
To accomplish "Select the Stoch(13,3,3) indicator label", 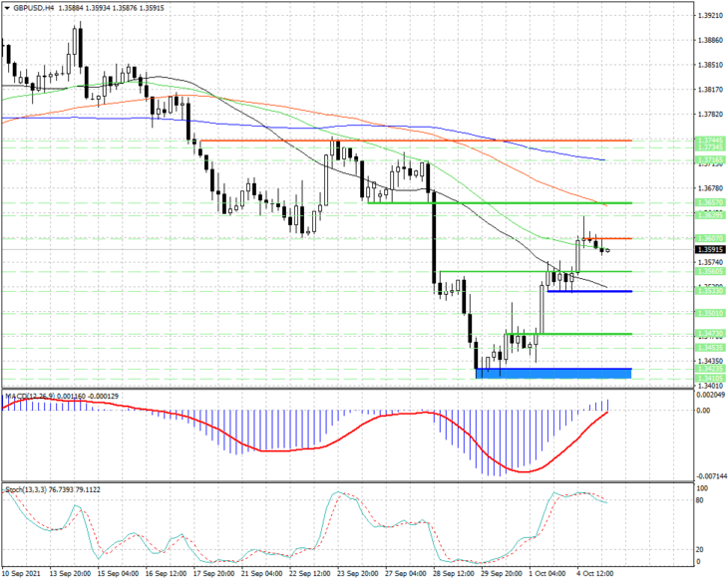I will [26, 489].
